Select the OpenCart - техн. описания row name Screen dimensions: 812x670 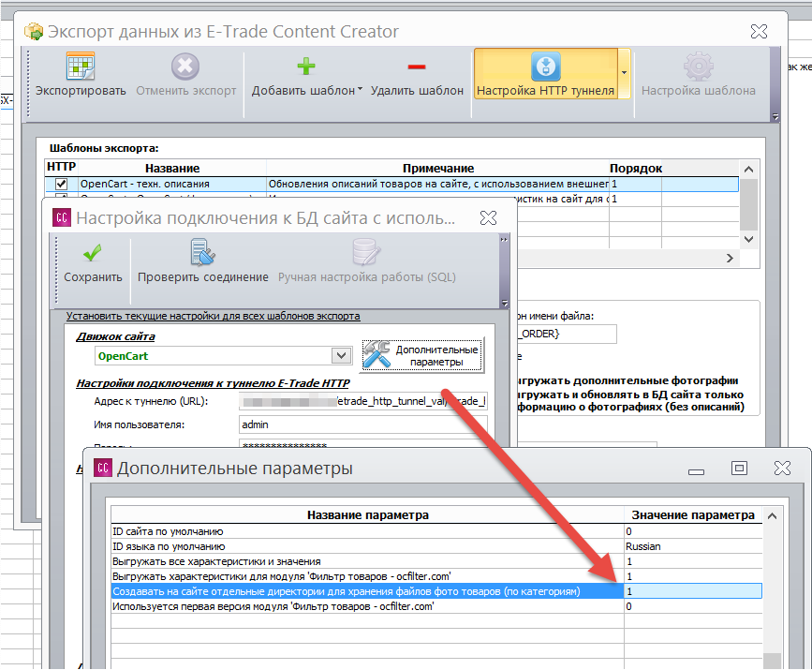point(172,184)
